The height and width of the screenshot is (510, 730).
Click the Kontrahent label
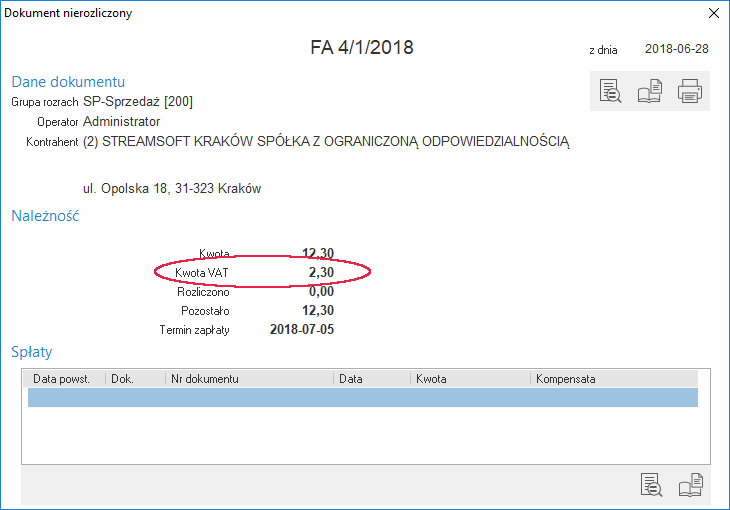click(52, 142)
